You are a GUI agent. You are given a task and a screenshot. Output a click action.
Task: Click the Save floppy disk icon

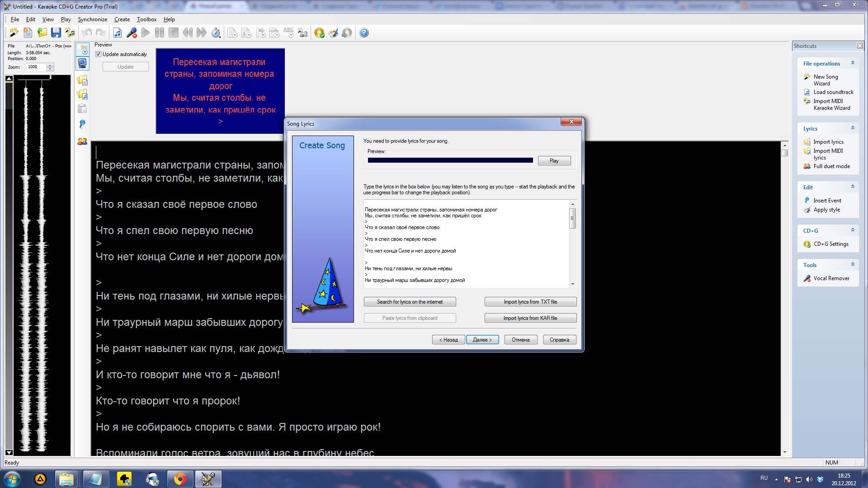tap(56, 33)
